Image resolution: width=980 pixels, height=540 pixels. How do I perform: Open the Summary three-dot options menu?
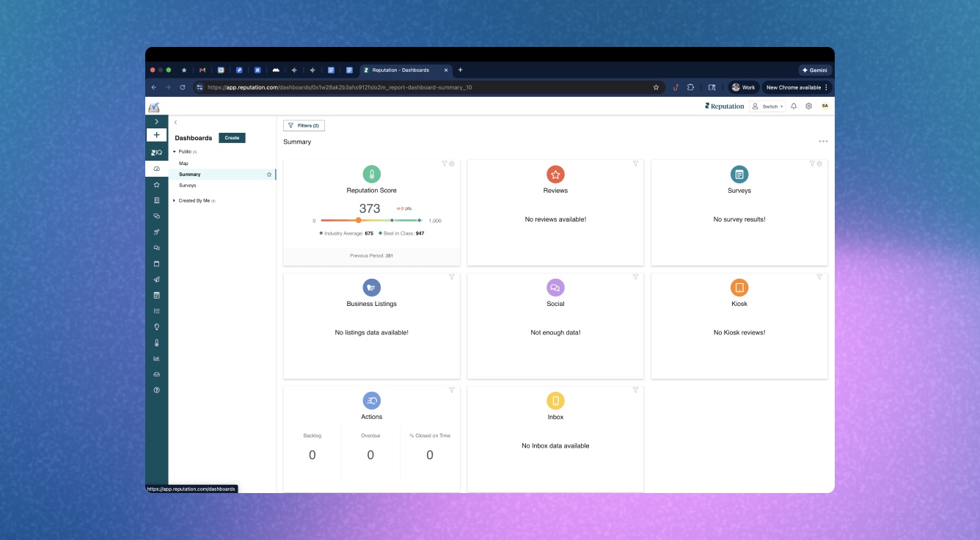(823, 142)
